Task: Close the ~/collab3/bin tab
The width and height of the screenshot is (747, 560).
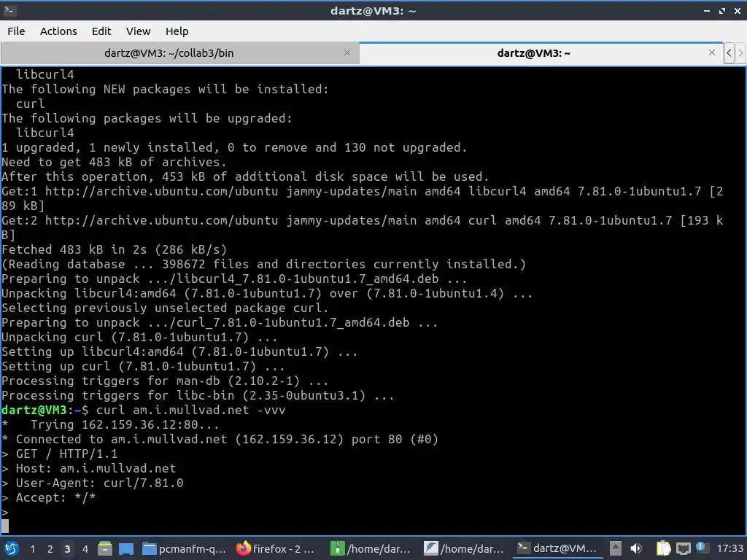Action: tap(347, 52)
